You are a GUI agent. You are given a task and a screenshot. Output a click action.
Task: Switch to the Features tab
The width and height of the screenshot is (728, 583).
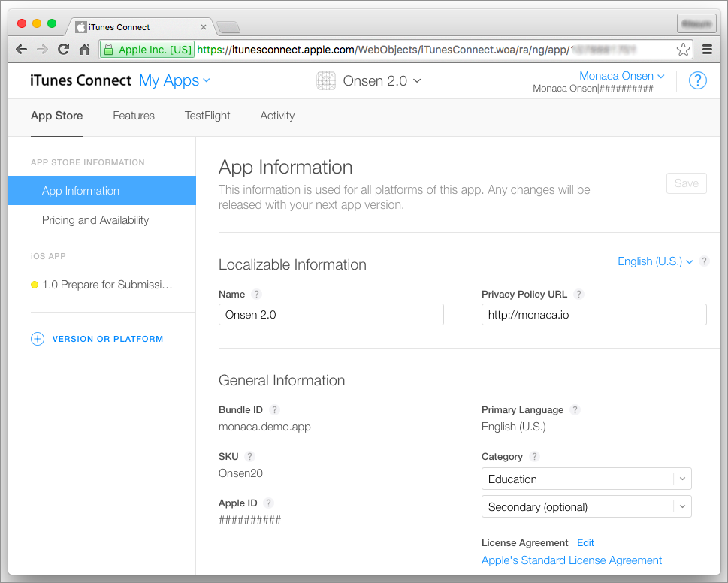[x=134, y=116]
